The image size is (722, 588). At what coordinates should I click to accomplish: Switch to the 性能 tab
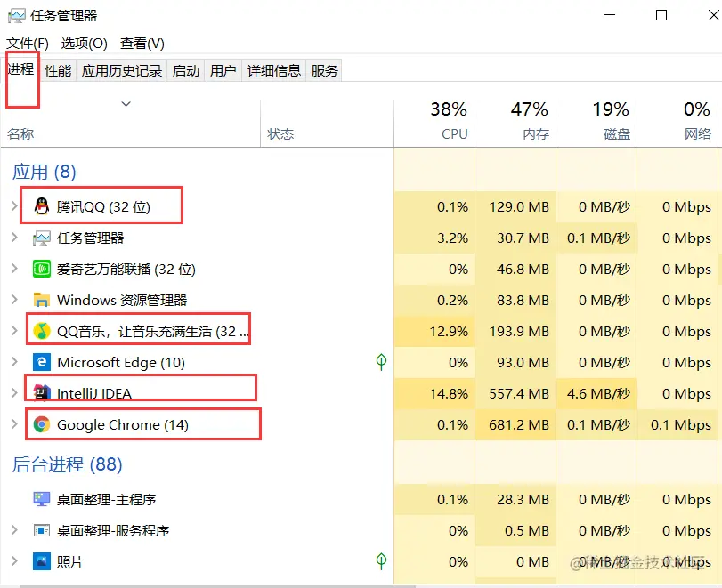click(x=58, y=70)
